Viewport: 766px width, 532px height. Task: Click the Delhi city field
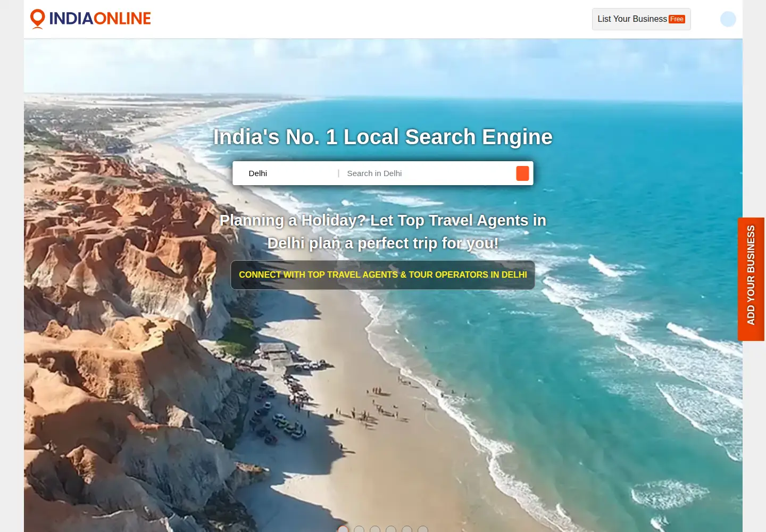click(x=287, y=173)
